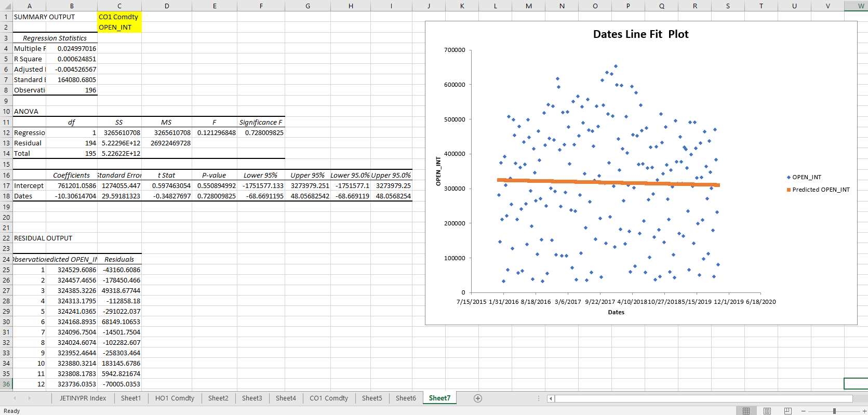Select F value 0.121296848
Screen dimensions: 868x415
point(215,132)
